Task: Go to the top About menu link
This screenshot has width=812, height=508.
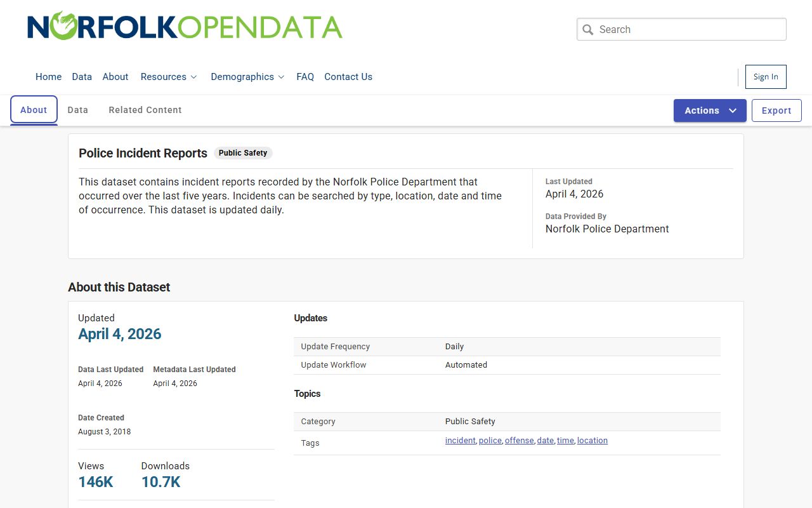Action: pos(115,77)
